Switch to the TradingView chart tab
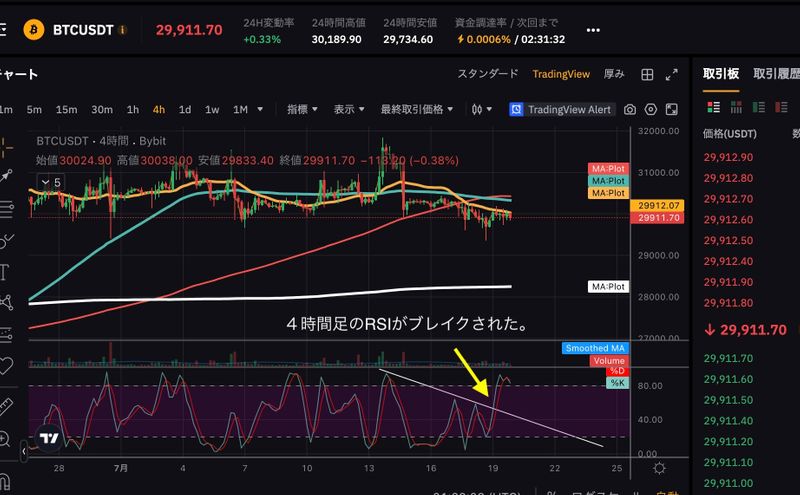 561,75
